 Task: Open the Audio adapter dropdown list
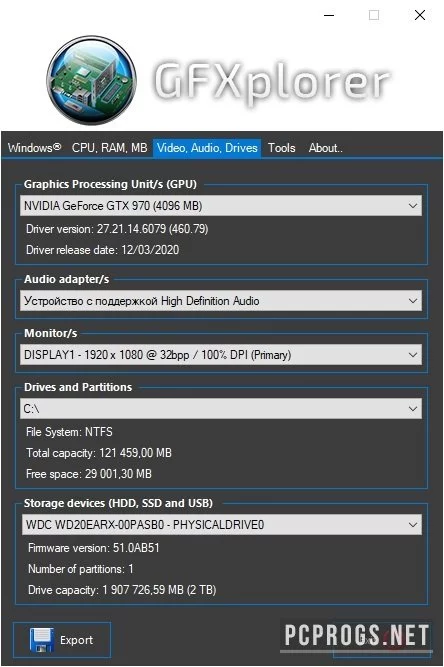[x=221, y=301]
